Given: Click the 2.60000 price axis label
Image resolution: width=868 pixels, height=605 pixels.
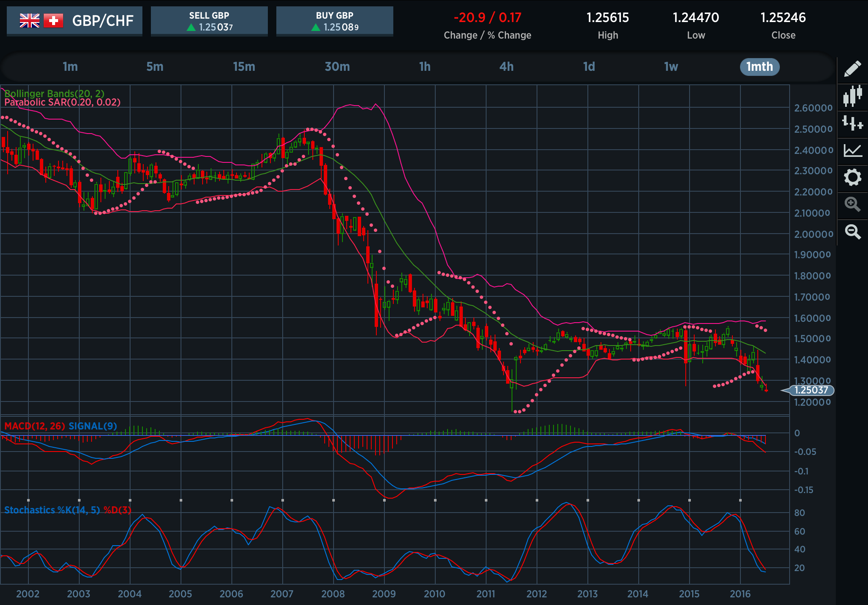Looking at the screenshot, I should pyautogui.click(x=813, y=108).
